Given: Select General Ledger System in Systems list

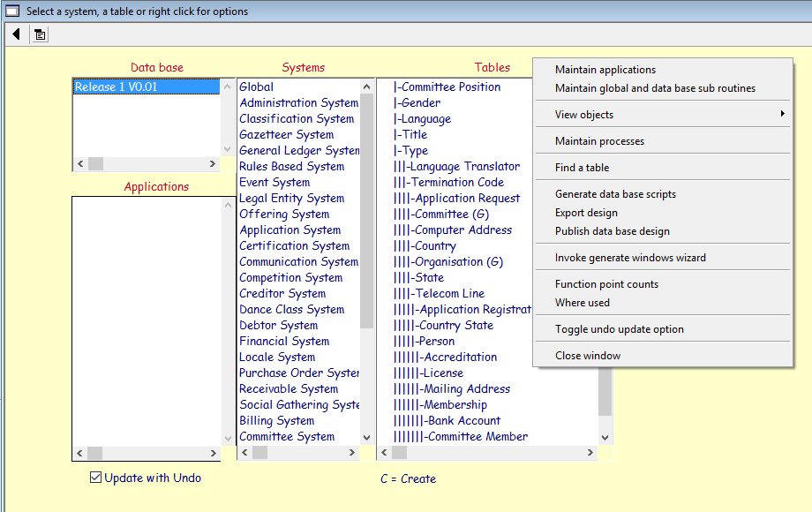Looking at the screenshot, I should coord(298,151).
